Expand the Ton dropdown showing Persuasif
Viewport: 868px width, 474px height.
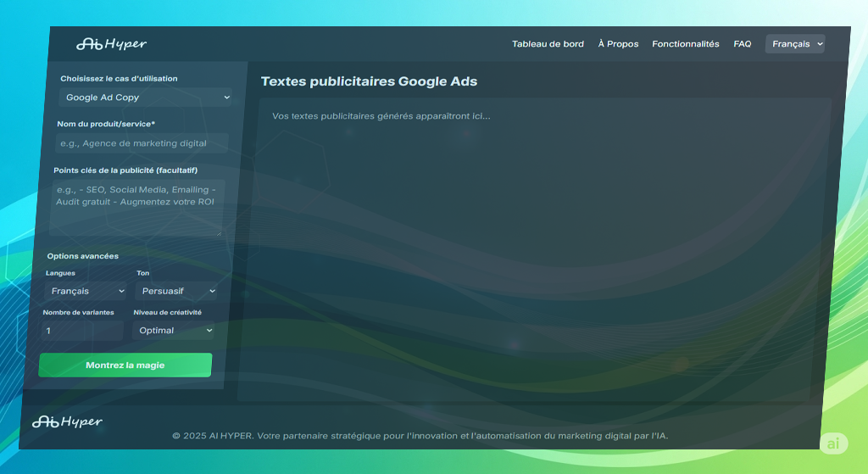[176, 291]
